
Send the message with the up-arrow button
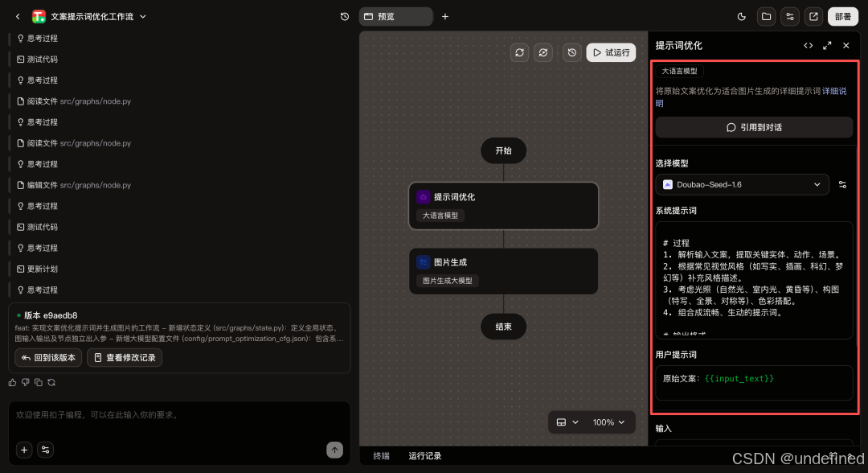pyautogui.click(x=334, y=450)
